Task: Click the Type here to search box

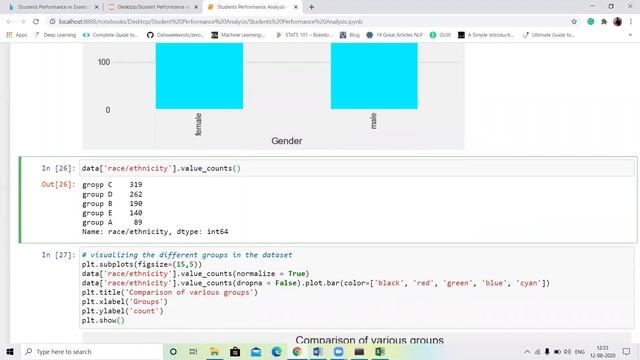Action: pos(91,351)
